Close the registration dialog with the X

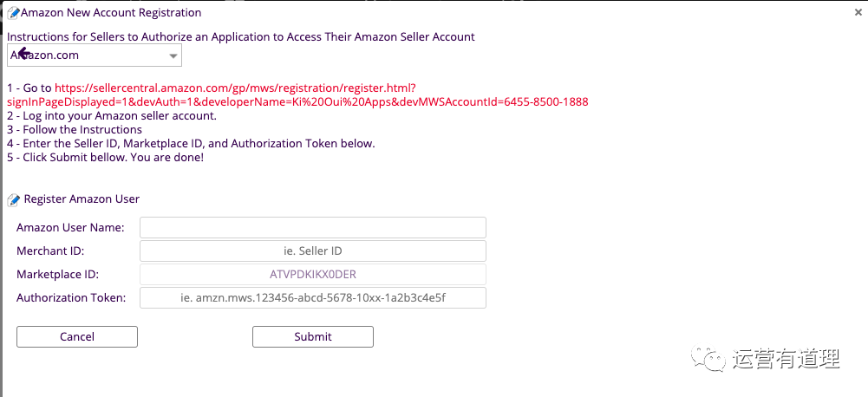[858, 13]
